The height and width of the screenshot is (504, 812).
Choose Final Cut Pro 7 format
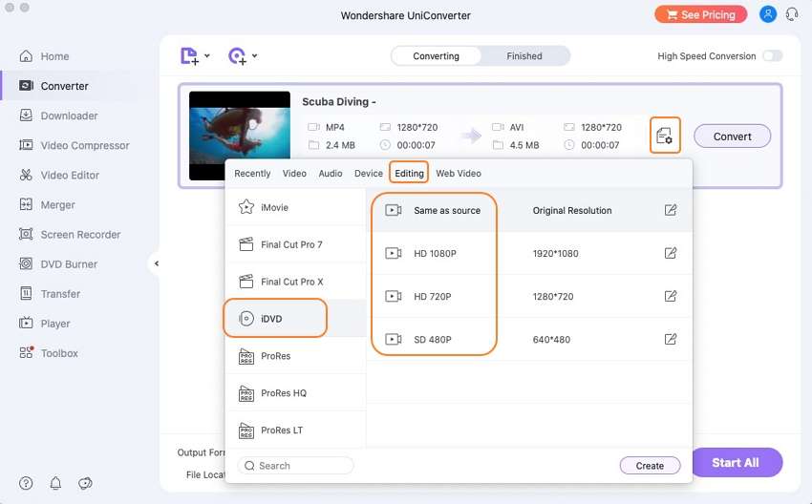[x=296, y=244]
